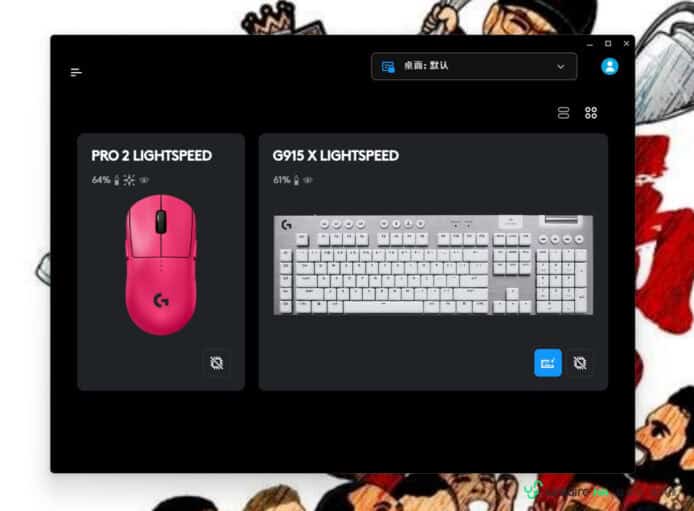Viewport: 694px width, 511px height.
Task: Click the chevron arrow in profile selector
Action: click(561, 67)
